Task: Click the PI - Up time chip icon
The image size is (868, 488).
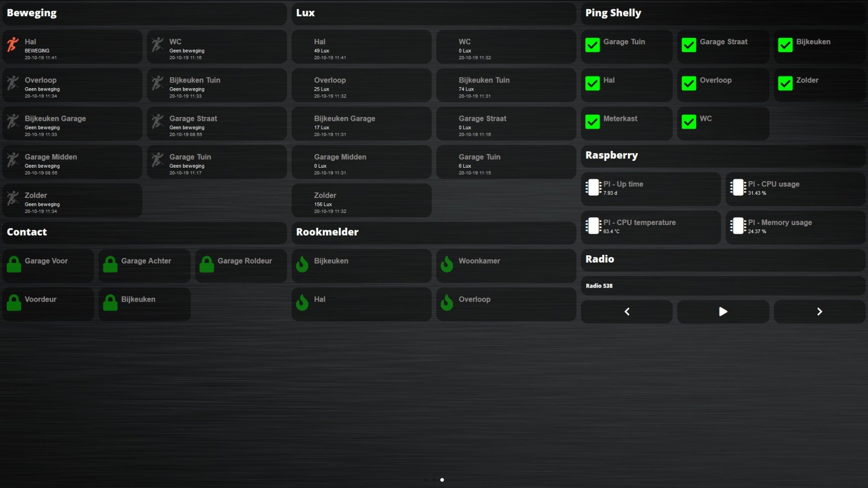Action: click(x=593, y=187)
